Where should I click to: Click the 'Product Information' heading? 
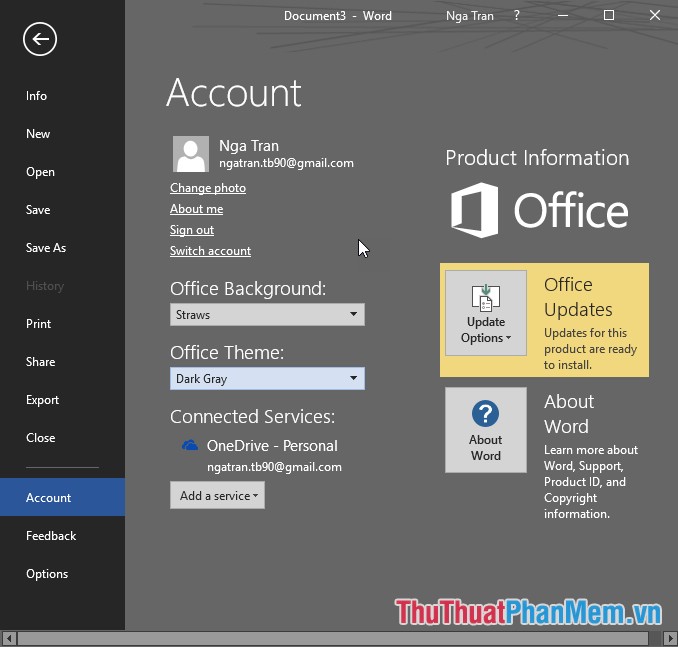tap(537, 158)
